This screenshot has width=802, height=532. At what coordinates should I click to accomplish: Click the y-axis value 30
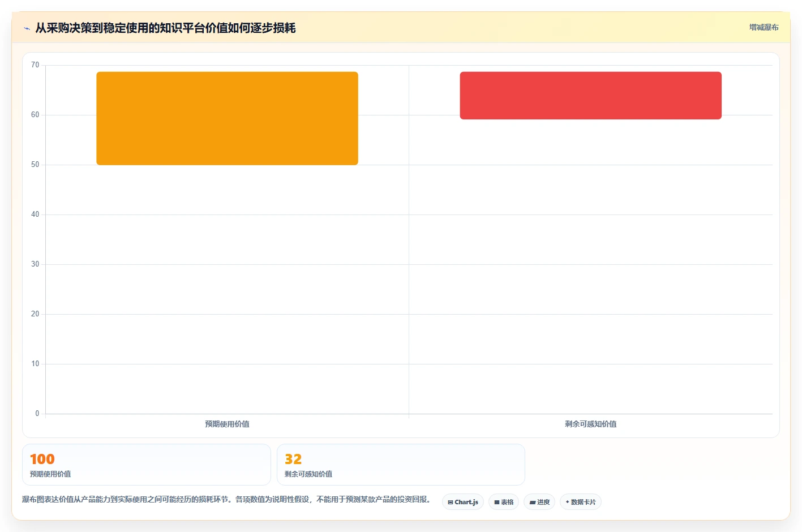pyautogui.click(x=35, y=264)
